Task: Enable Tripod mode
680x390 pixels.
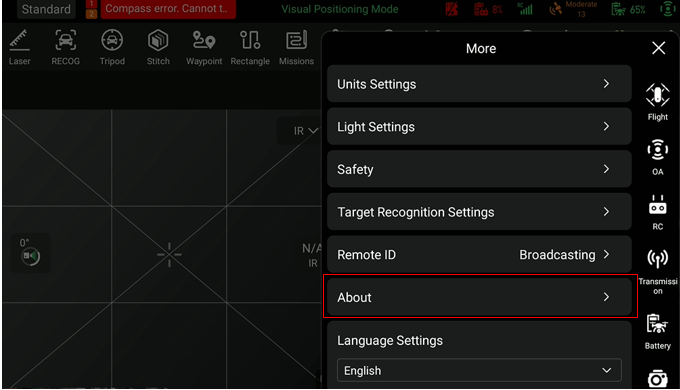Action: [112, 47]
